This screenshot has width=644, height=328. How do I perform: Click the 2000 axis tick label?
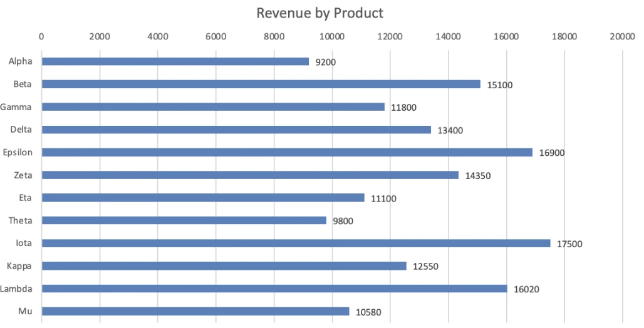coord(100,36)
